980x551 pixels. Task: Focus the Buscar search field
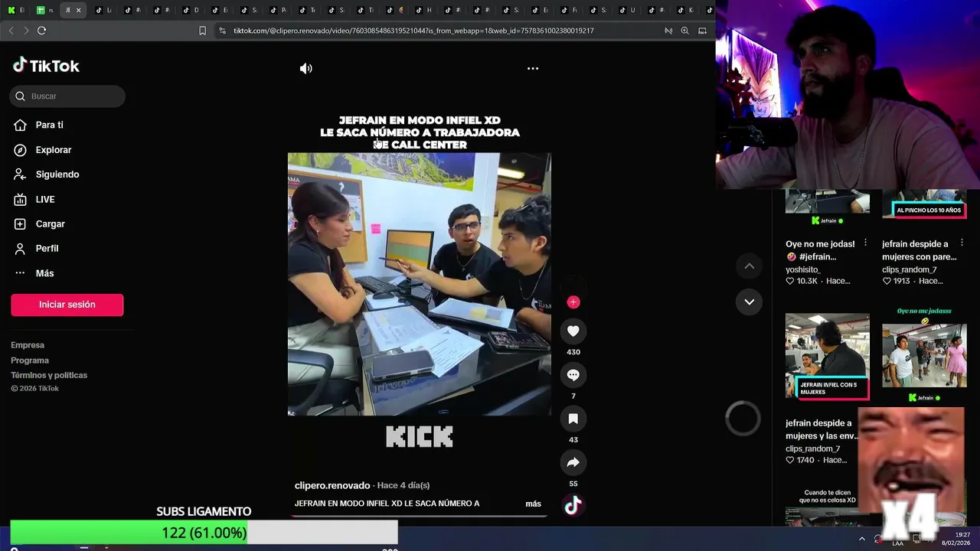click(67, 96)
